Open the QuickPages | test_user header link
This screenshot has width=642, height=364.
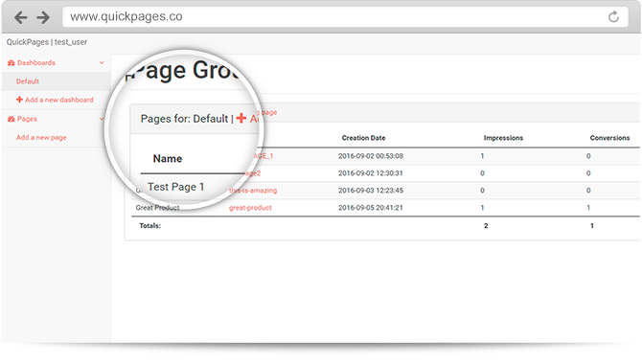(x=47, y=42)
